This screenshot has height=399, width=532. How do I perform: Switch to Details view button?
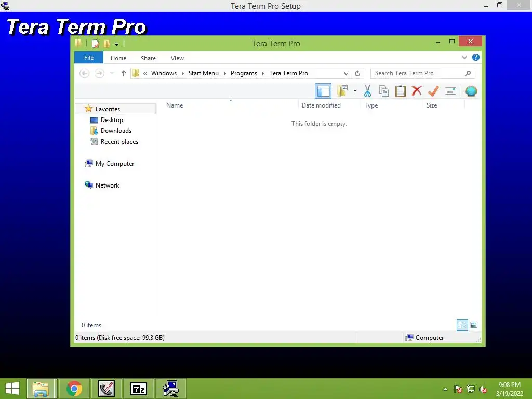pyautogui.click(x=462, y=325)
